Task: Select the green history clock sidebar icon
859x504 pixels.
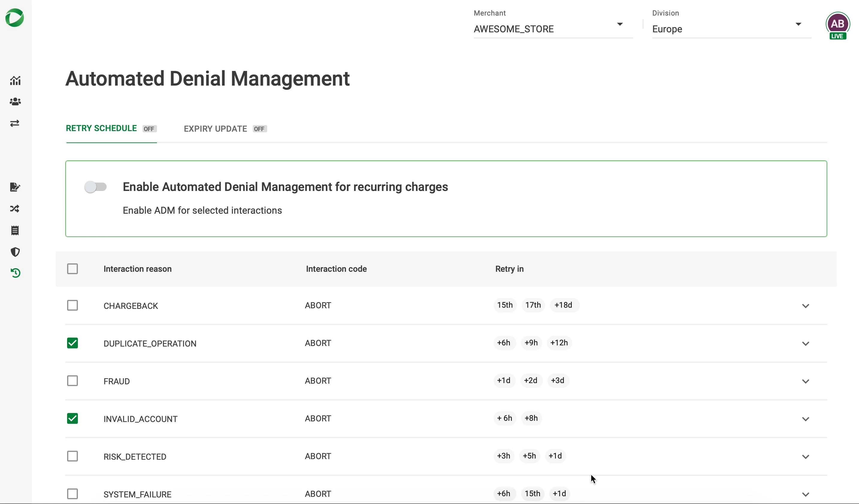Action: tap(15, 273)
